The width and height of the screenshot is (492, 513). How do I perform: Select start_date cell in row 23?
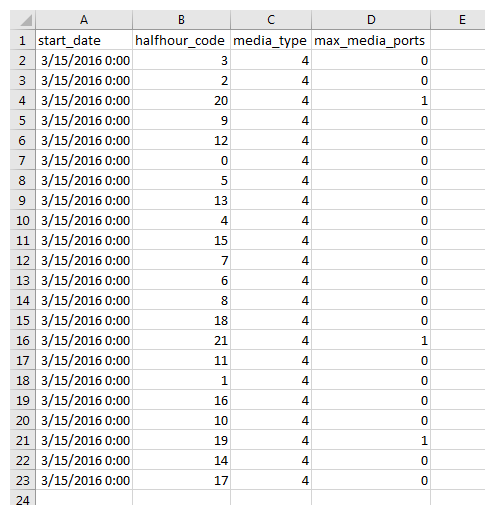tap(84, 480)
